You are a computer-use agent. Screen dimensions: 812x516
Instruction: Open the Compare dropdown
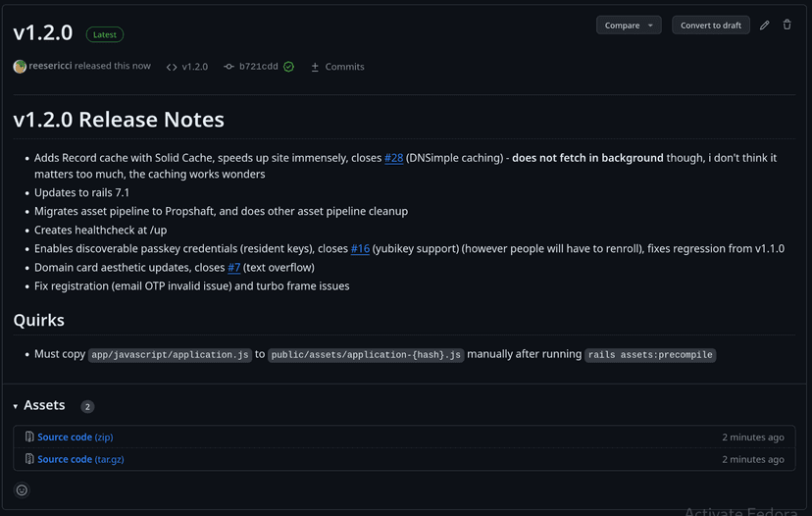click(629, 26)
